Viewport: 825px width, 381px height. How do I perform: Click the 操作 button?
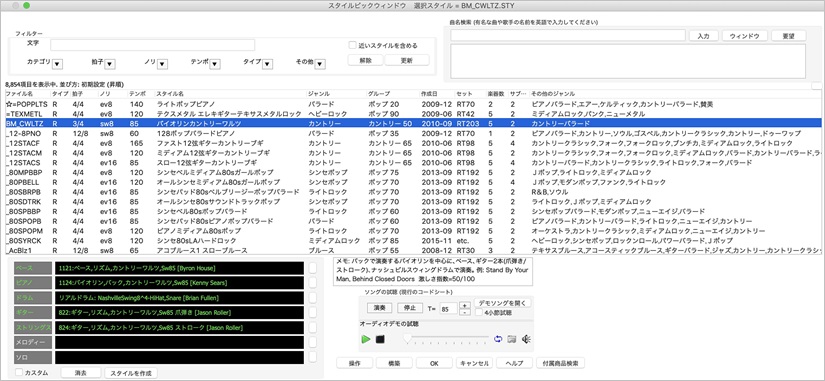click(354, 363)
